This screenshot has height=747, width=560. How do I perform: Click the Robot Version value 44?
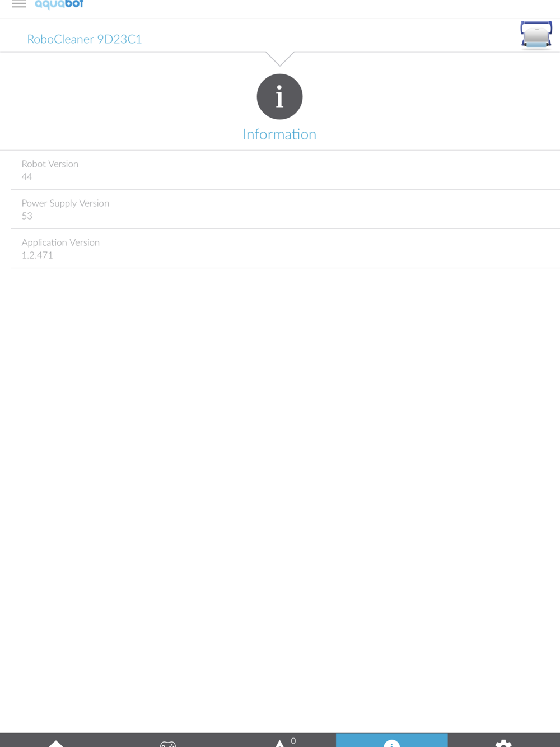[x=27, y=177]
